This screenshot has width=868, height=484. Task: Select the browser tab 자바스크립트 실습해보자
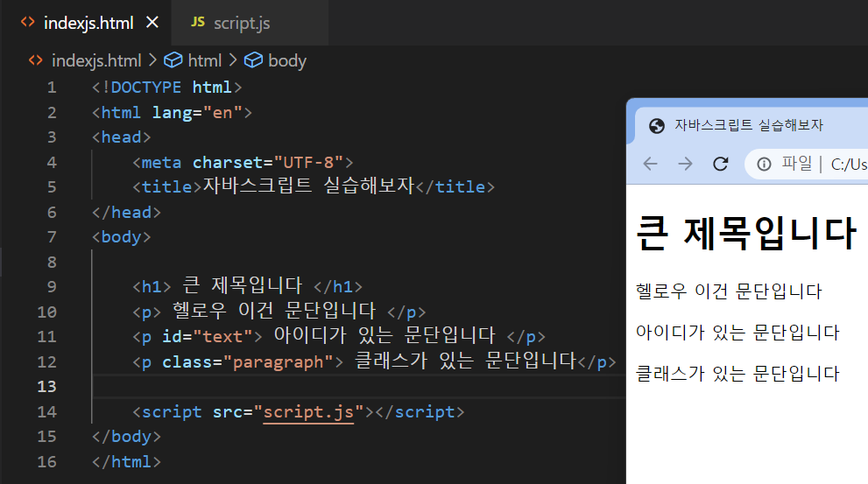pos(748,125)
